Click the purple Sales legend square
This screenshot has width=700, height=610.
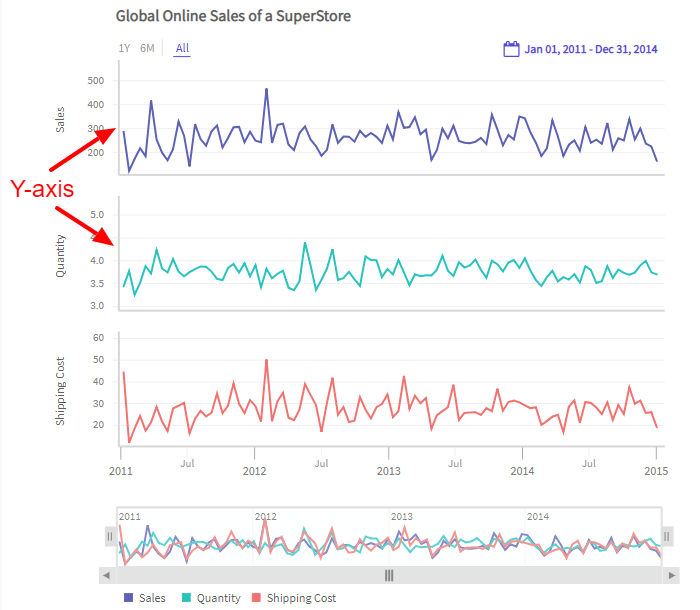[128, 598]
